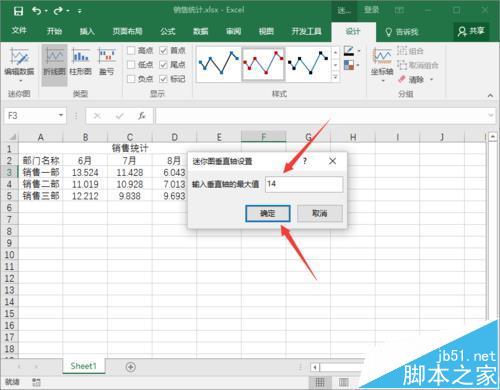Screen dimensions: 500x390
Task: Click the 组合 group icon
Action: click(x=402, y=51)
